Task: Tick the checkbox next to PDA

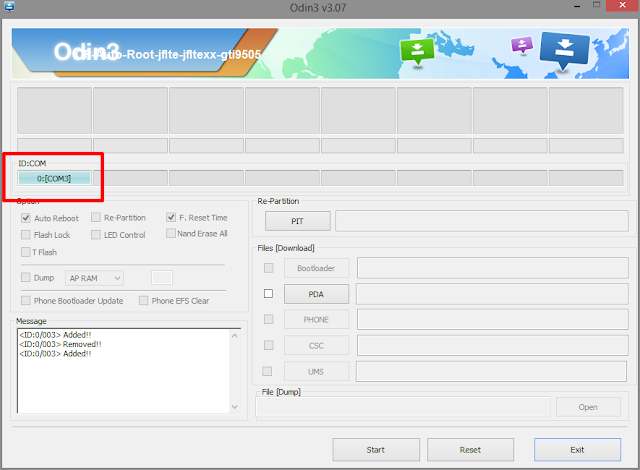Action: 268,294
